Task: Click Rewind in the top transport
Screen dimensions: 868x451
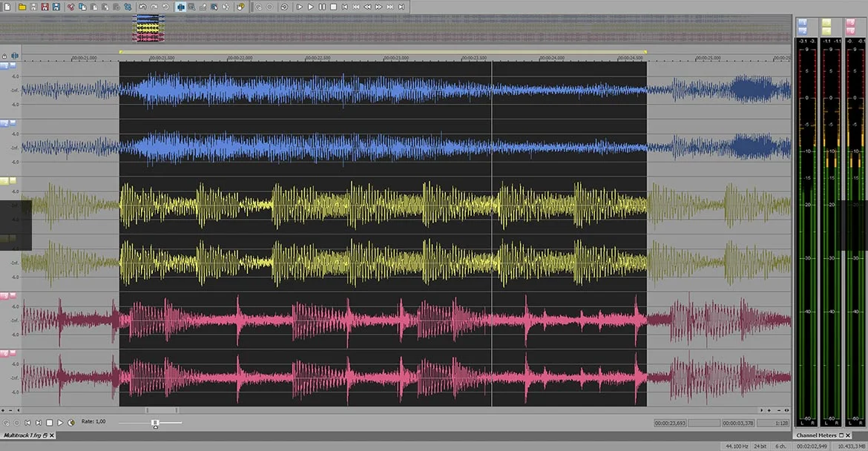Action: point(367,7)
